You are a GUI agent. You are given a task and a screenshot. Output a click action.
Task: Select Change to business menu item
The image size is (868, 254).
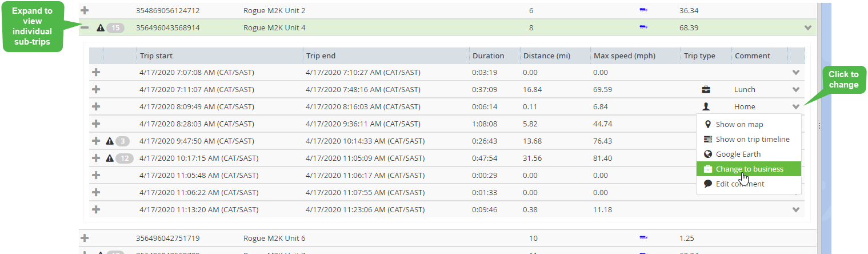[749, 169]
